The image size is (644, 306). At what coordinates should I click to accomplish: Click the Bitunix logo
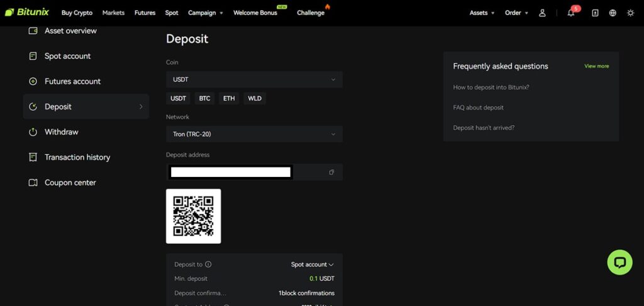[26, 13]
